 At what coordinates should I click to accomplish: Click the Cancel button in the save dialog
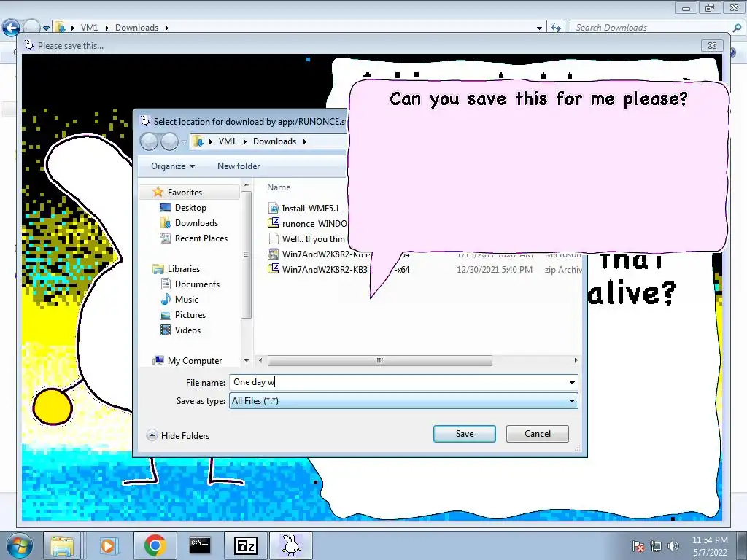tap(538, 434)
